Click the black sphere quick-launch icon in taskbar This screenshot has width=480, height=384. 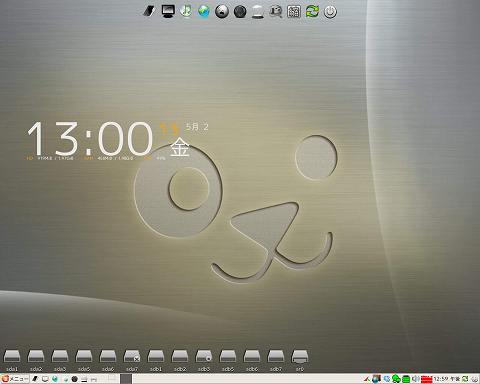[75, 379]
